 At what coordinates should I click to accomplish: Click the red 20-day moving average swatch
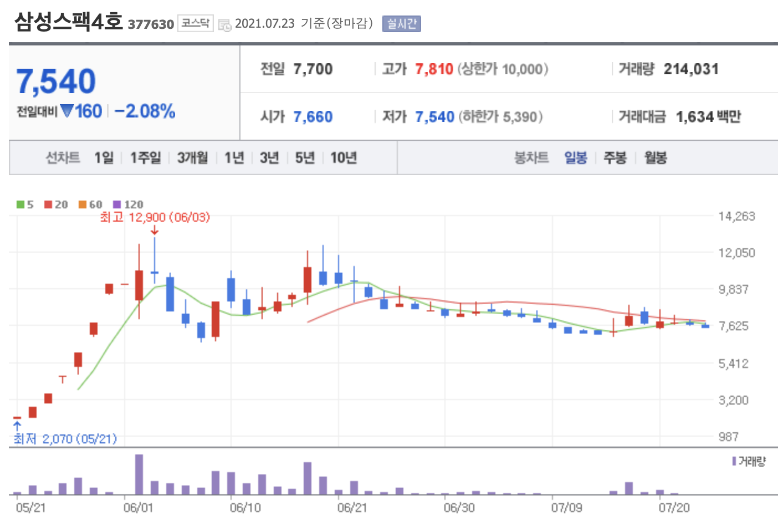[48, 204]
